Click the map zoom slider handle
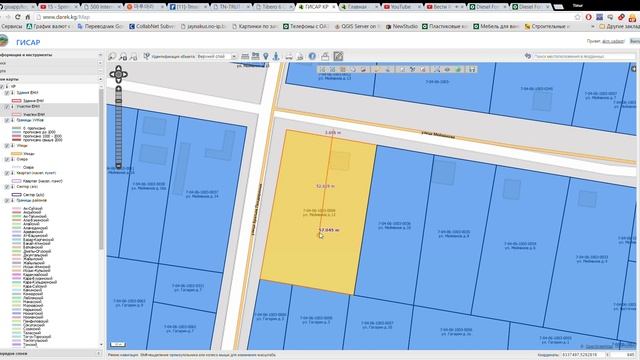640x360 pixels. click(x=118, y=101)
